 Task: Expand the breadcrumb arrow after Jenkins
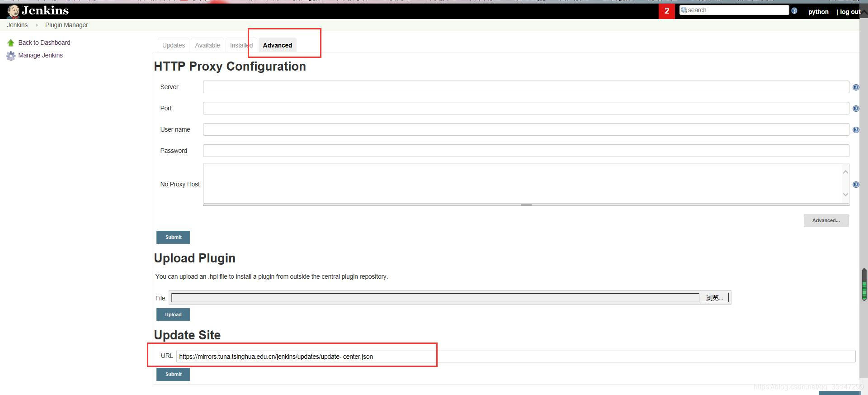coord(37,25)
